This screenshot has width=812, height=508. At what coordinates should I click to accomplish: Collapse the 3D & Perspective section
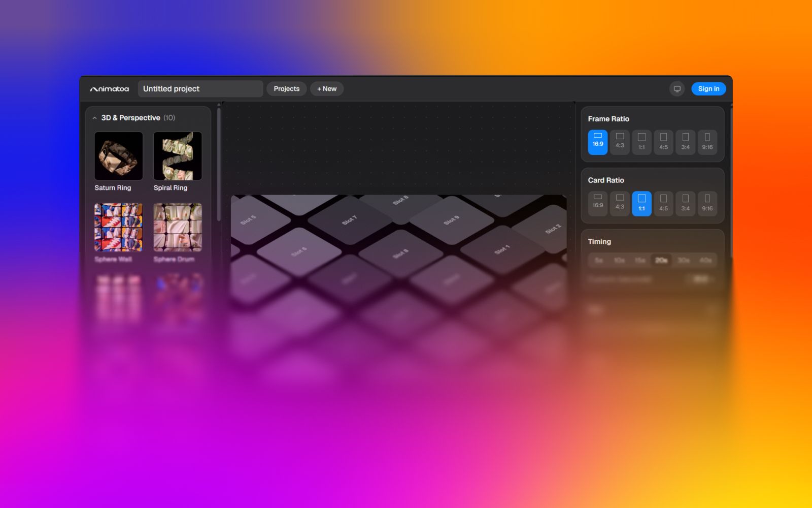point(94,118)
